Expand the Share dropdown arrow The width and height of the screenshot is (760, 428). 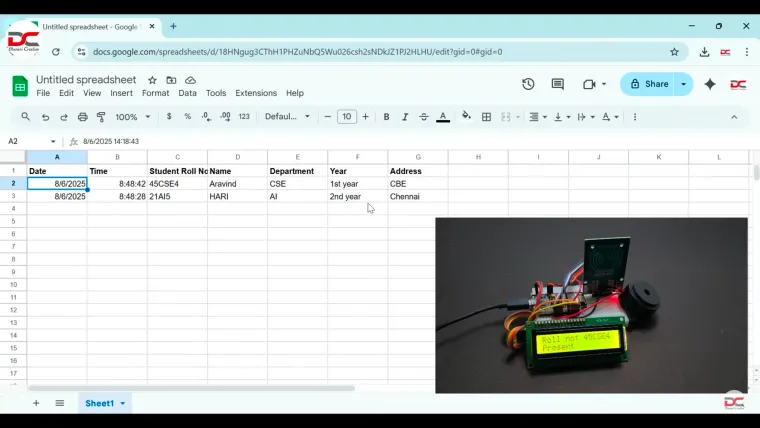click(x=684, y=84)
